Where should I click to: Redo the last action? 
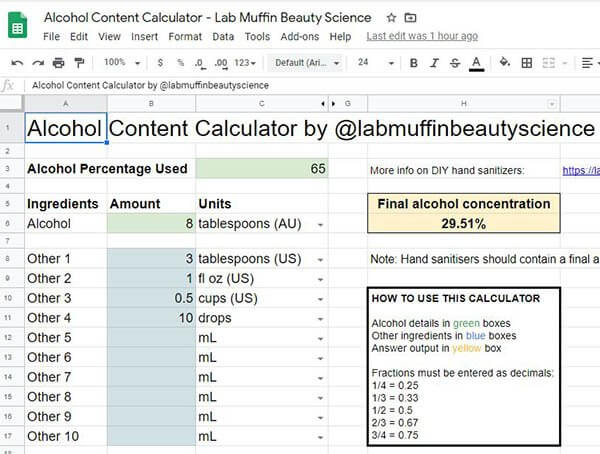click(x=38, y=63)
